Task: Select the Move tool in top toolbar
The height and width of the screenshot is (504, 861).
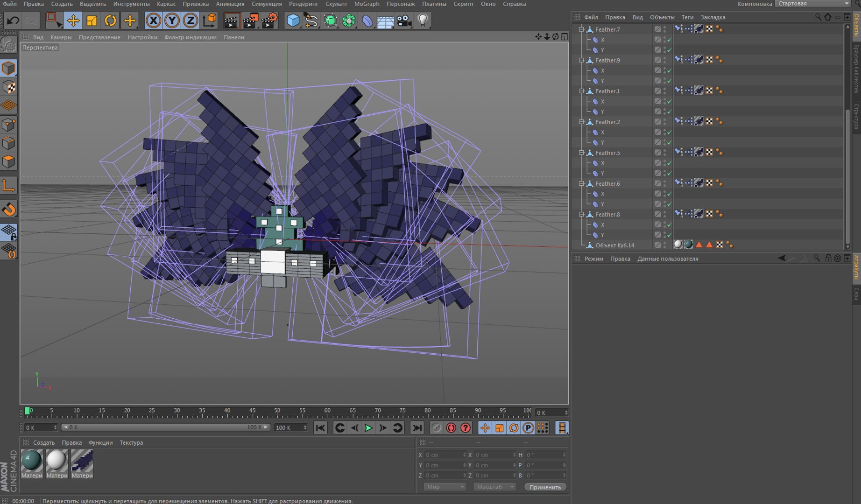Action: click(73, 21)
